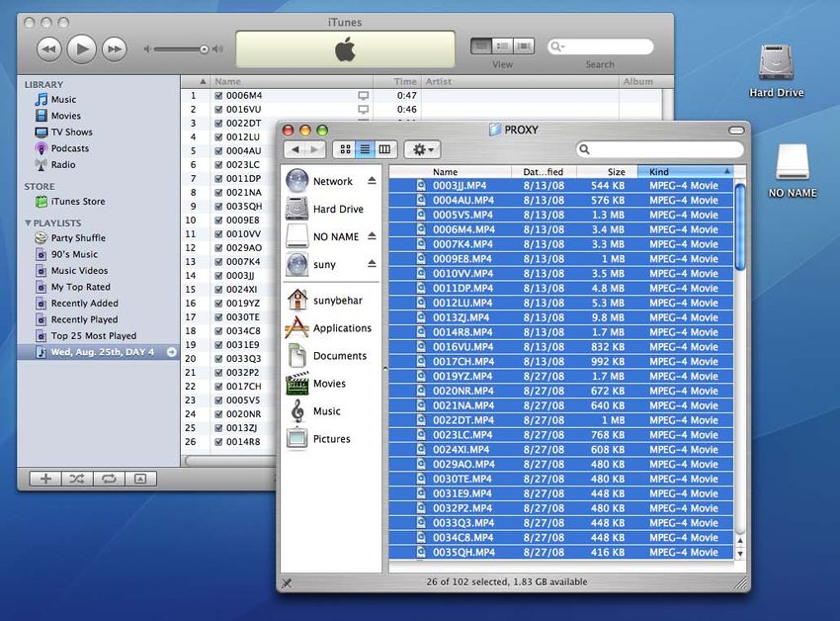Sort iTunes tracks by Artist column
Viewport: 840px width, 621px height.
click(520, 81)
